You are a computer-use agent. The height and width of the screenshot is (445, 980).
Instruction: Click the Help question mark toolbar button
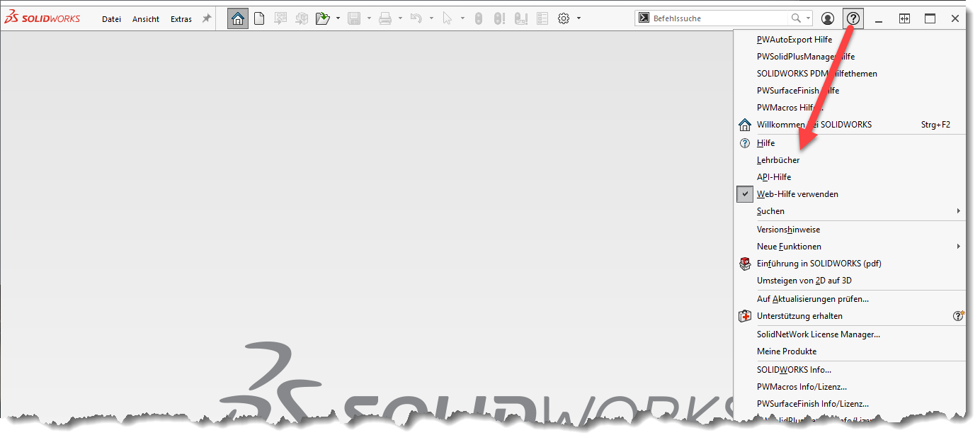(853, 19)
